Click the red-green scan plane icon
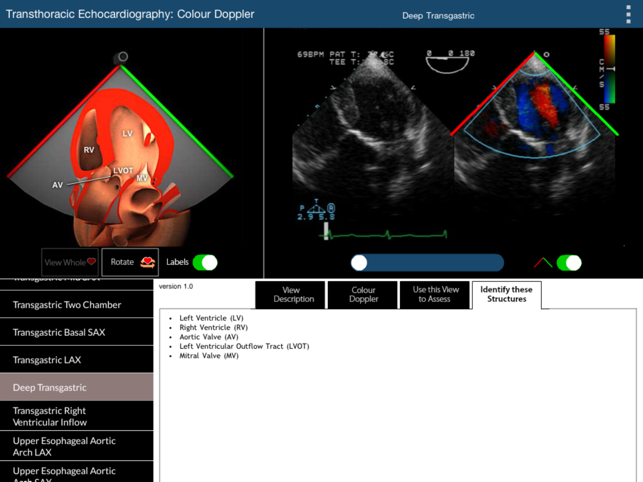The image size is (643, 482). [x=542, y=263]
